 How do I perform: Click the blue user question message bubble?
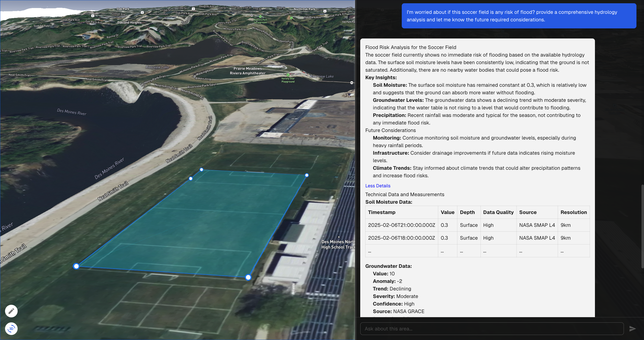pos(519,16)
